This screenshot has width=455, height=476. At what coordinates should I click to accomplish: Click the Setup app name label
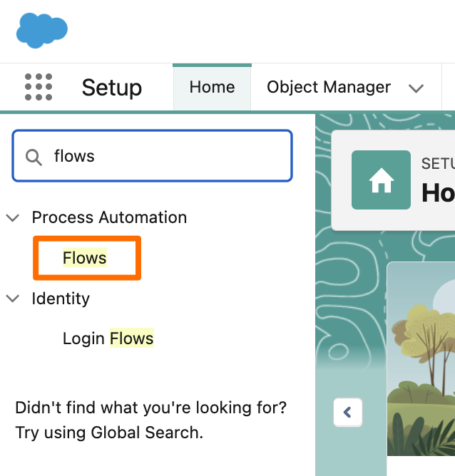tap(112, 88)
